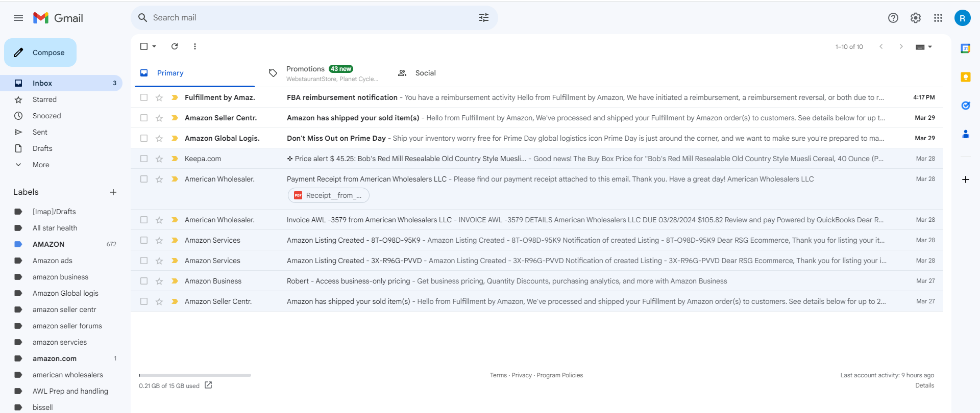Viewport: 980px width, 413px height.
Task: View account activity Details
Action: click(924, 385)
